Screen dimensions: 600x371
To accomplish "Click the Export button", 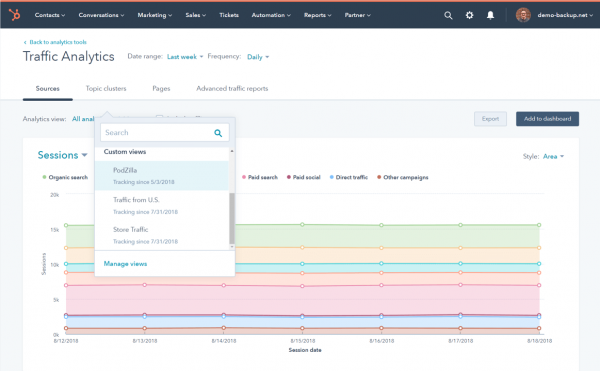I will pos(490,119).
